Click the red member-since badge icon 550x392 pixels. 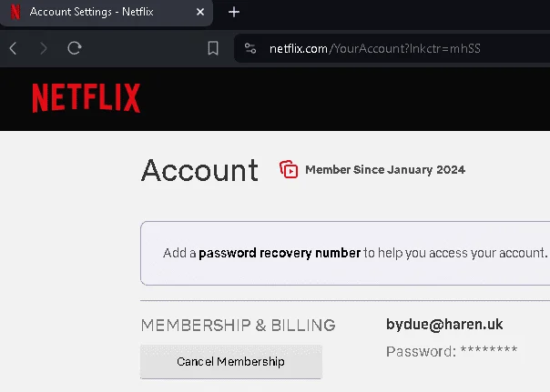tap(289, 169)
